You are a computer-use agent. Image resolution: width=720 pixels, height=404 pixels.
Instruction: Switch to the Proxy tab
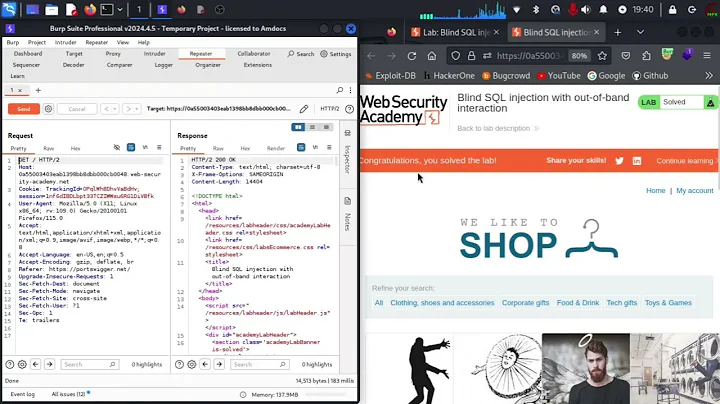[113, 54]
